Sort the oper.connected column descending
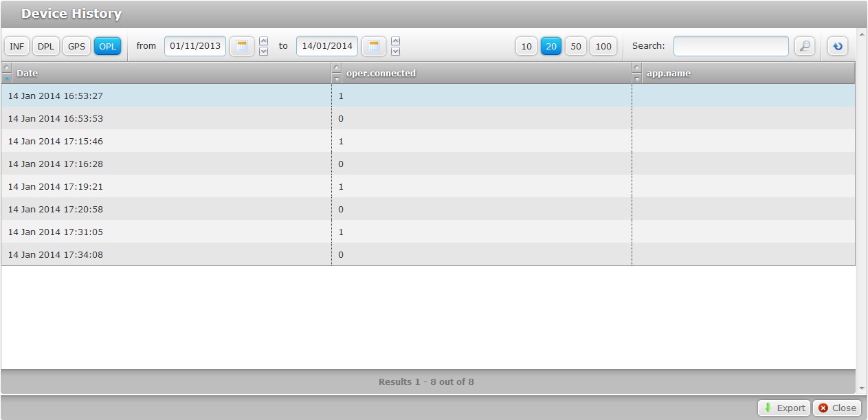The height and width of the screenshot is (420, 868). [336, 77]
